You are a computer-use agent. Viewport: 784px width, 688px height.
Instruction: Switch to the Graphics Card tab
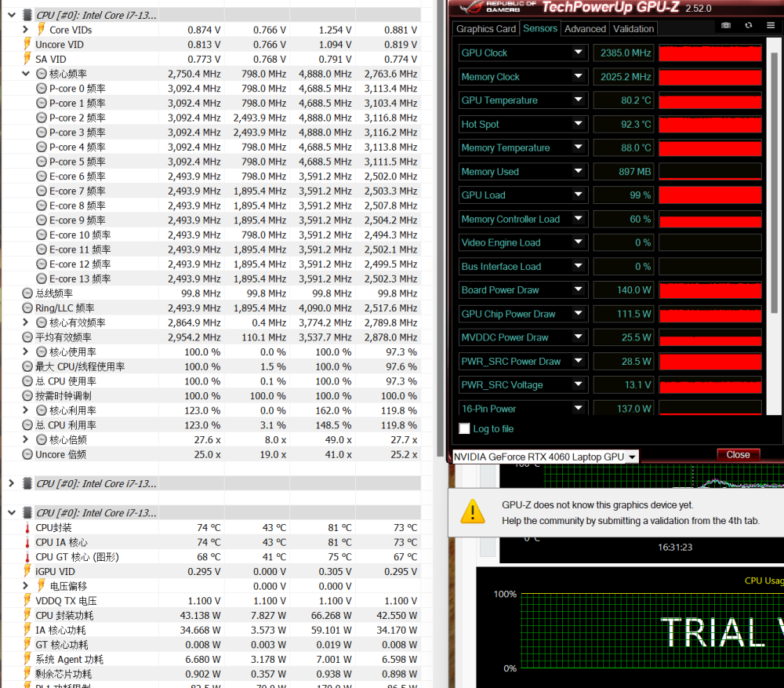[x=486, y=29]
